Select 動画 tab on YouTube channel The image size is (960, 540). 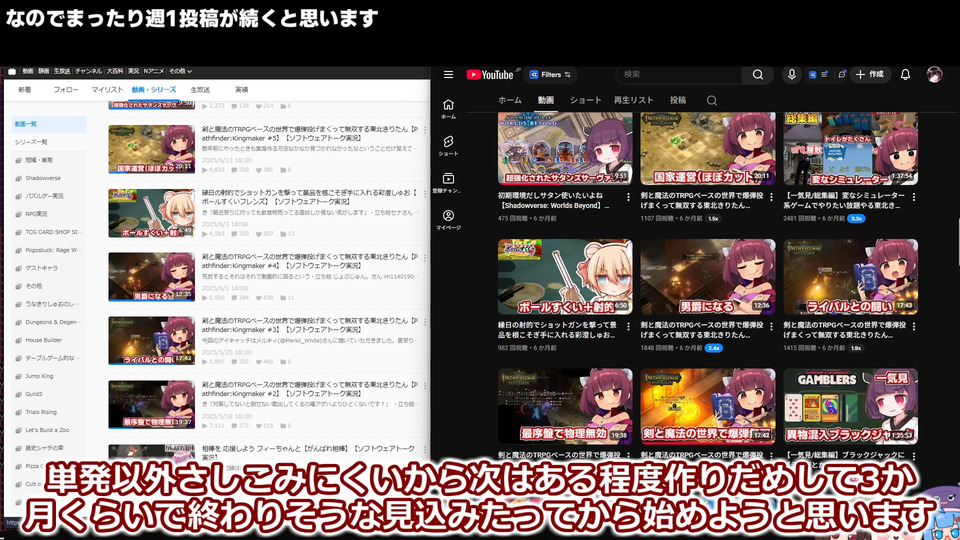tap(546, 100)
